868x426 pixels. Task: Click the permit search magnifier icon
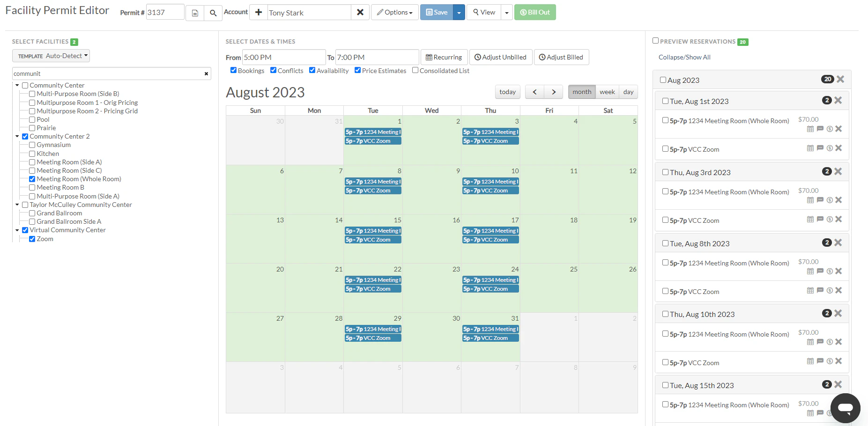[x=213, y=13]
